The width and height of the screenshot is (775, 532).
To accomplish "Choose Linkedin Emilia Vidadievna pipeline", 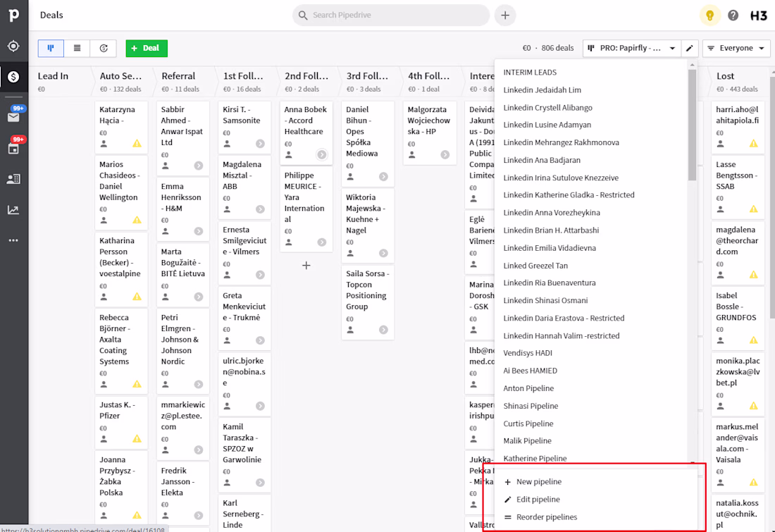I will pyautogui.click(x=550, y=248).
